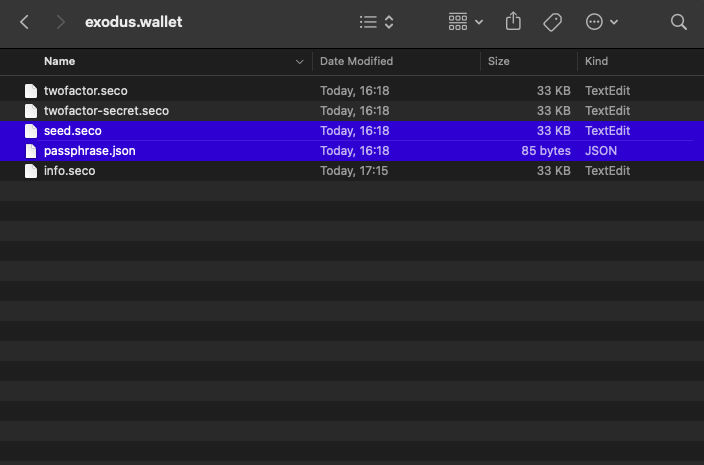This screenshot has width=704, height=465.
Task: Open the Search magnifier icon
Action: [679, 21]
